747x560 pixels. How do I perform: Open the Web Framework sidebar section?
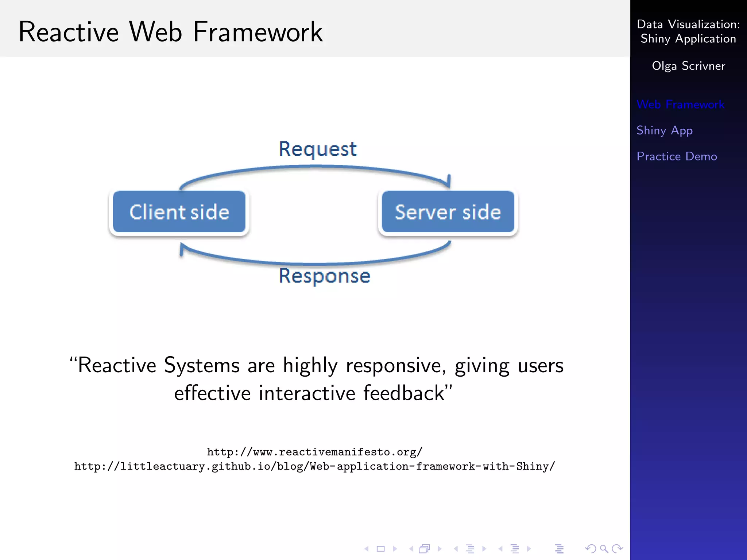(x=680, y=105)
